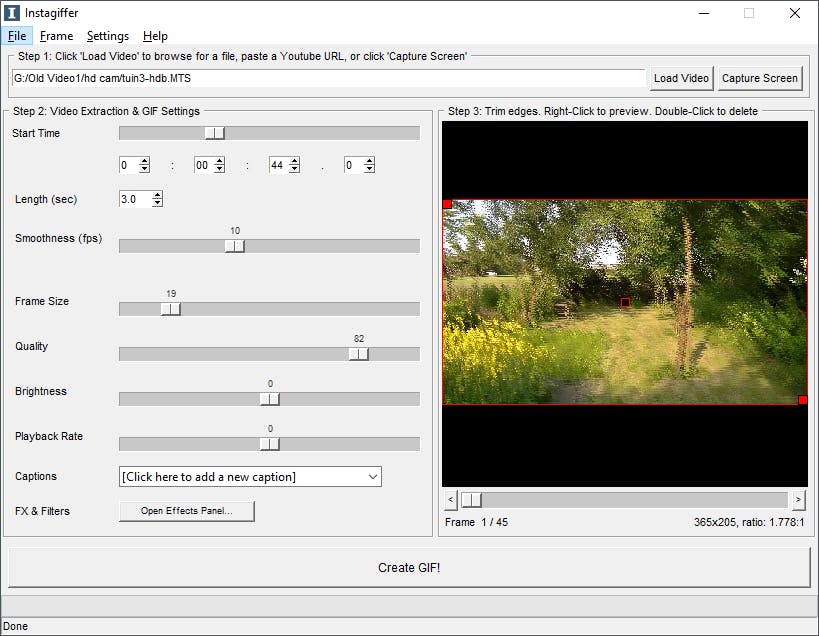Click the Capture Screen button
This screenshot has width=819, height=636.
tap(759, 78)
